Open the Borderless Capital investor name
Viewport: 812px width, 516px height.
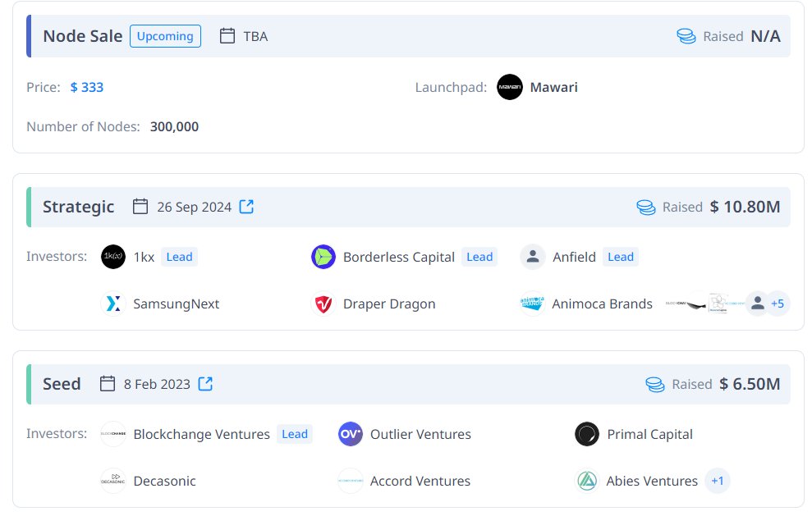point(399,258)
